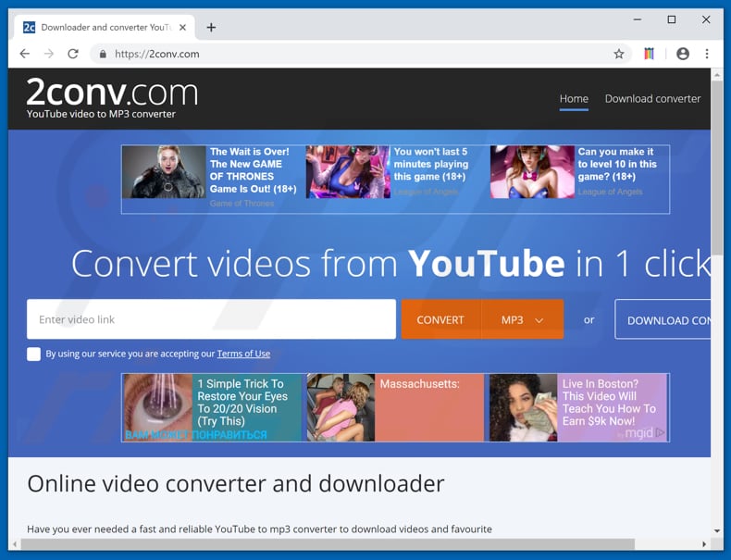This screenshot has height=560, width=731.
Task: Click the scroll-left arrow of horizontal scrollbar
Action: (15, 544)
